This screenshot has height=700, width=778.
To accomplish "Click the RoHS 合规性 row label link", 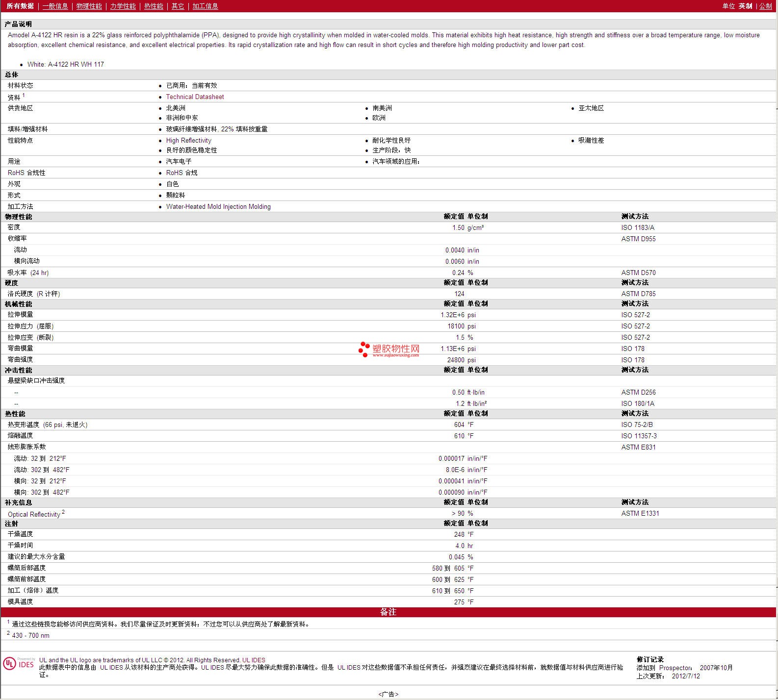I will tap(26, 173).
